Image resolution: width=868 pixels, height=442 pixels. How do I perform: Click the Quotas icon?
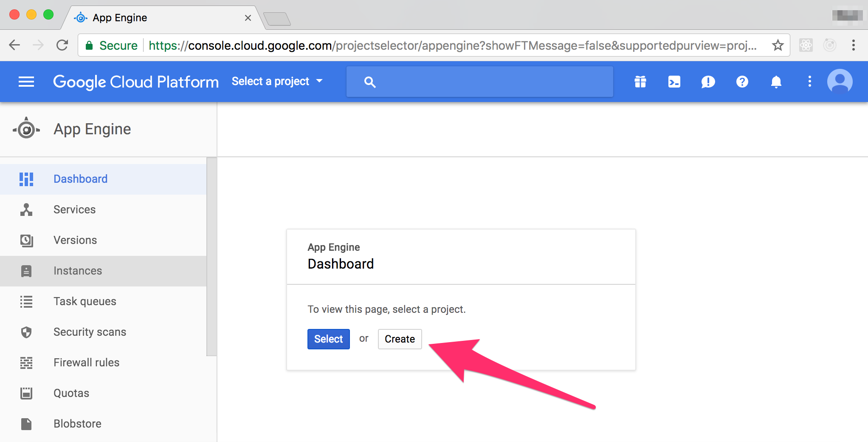[x=26, y=393]
